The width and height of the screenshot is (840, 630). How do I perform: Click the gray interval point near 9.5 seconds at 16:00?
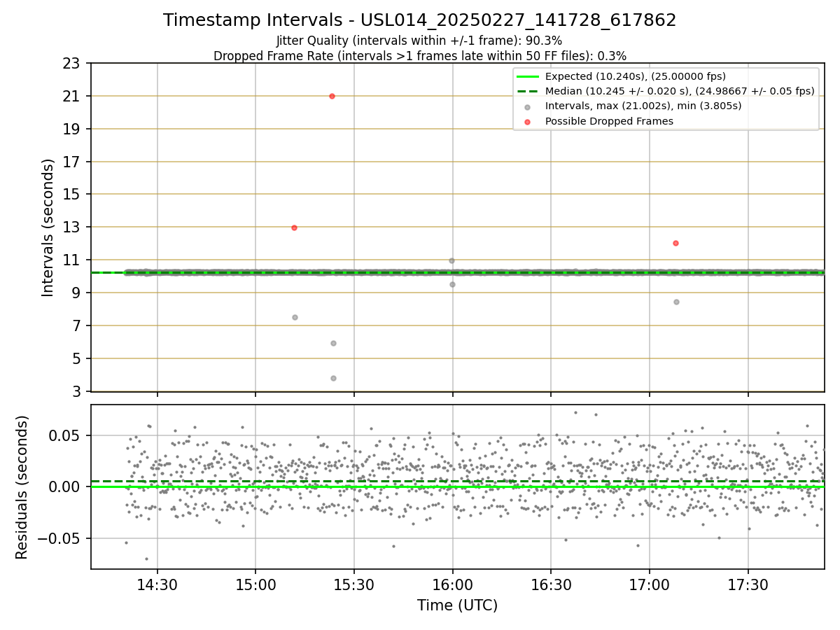pyautogui.click(x=452, y=284)
